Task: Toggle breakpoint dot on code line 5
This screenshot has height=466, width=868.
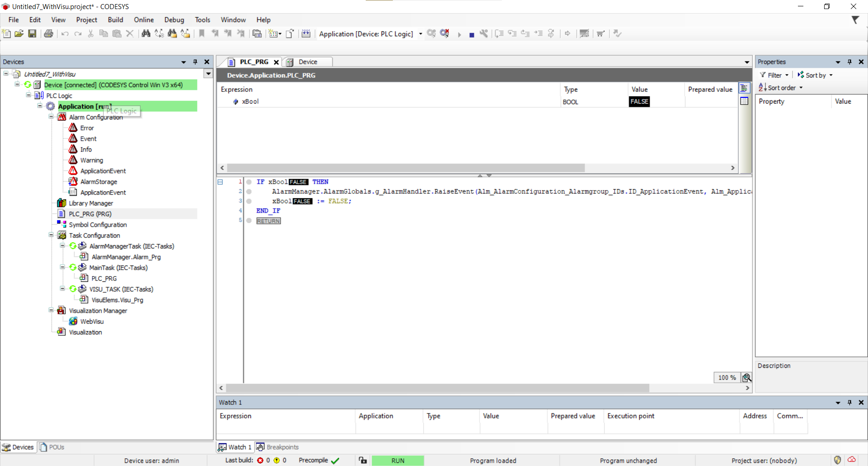Action: pyautogui.click(x=249, y=220)
